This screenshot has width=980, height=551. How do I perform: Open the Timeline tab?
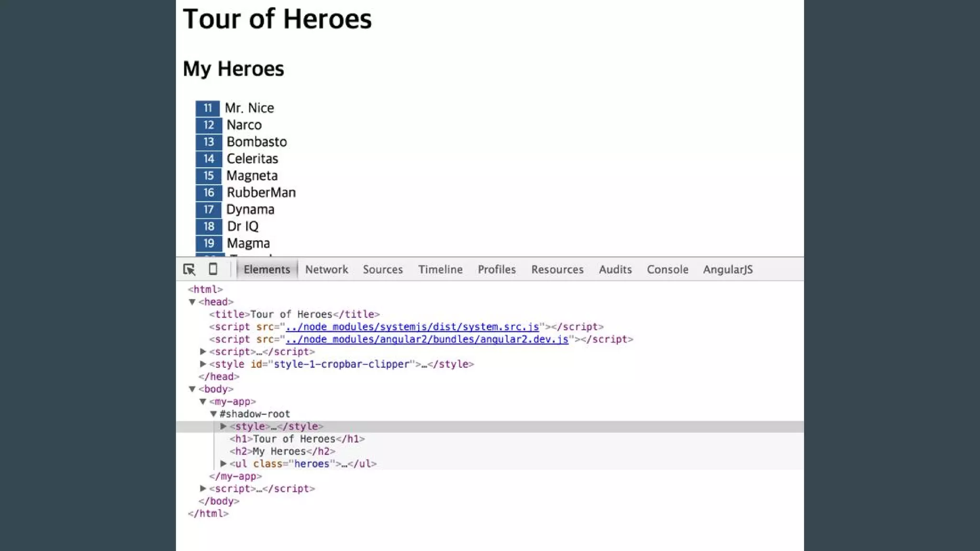click(x=440, y=269)
